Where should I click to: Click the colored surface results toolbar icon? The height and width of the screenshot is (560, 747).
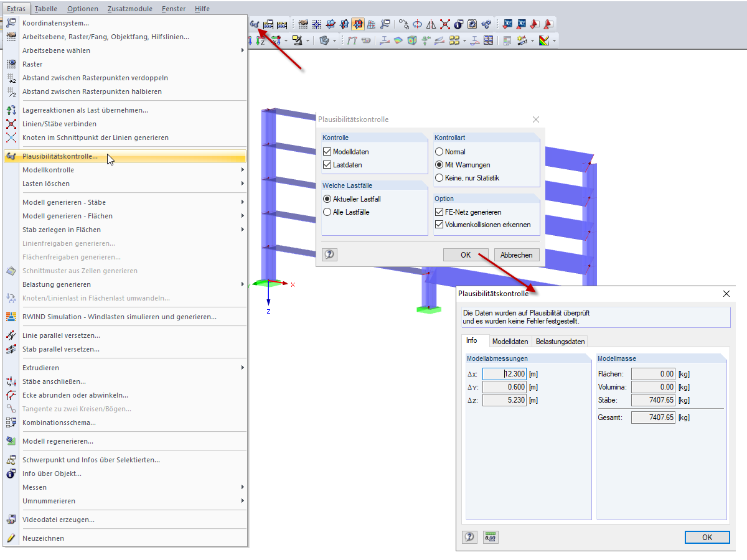[398, 40]
